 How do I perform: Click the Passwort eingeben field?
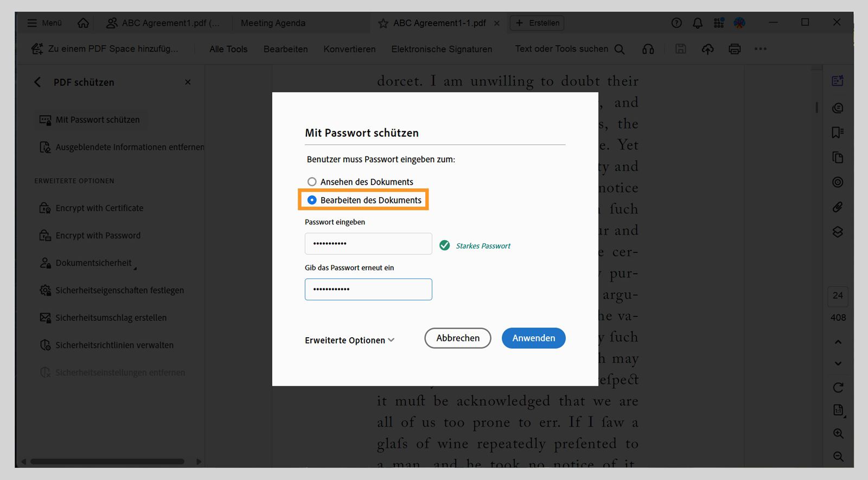click(x=368, y=244)
